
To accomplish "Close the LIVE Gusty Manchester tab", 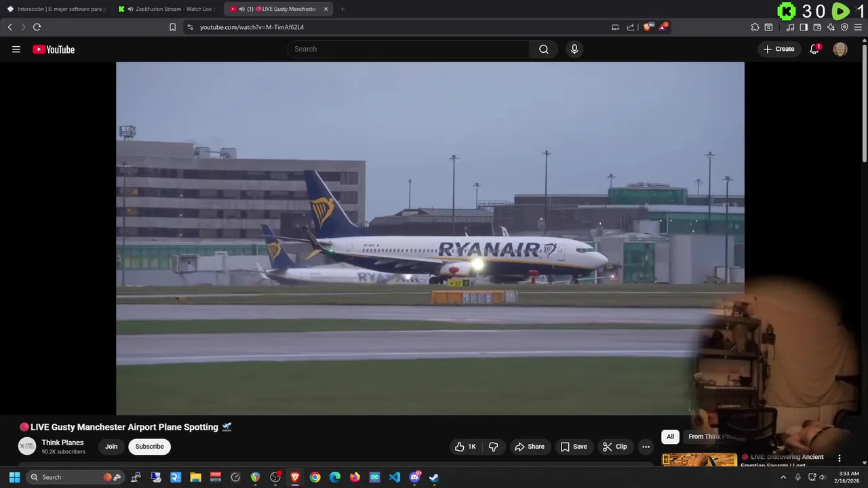I will coord(325,9).
